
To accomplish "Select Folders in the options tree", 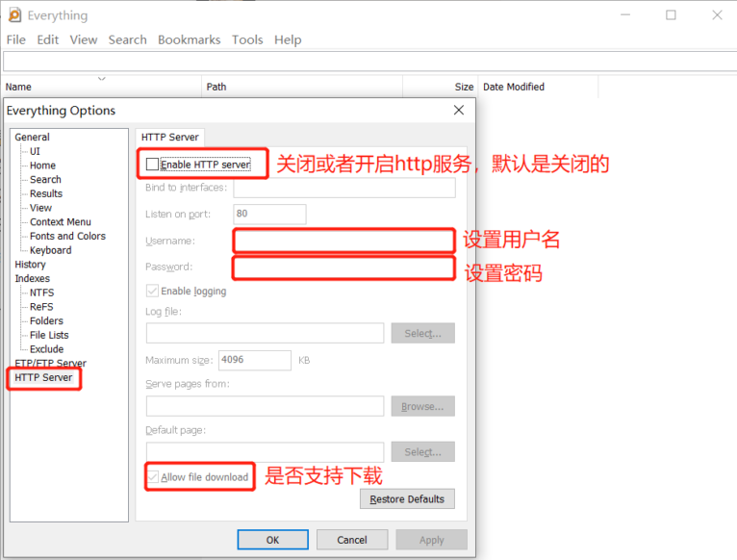I will click(x=46, y=320).
